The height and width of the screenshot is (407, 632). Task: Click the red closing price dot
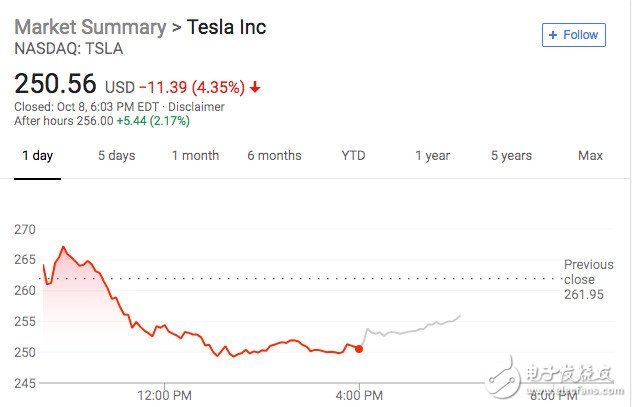pos(359,349)
